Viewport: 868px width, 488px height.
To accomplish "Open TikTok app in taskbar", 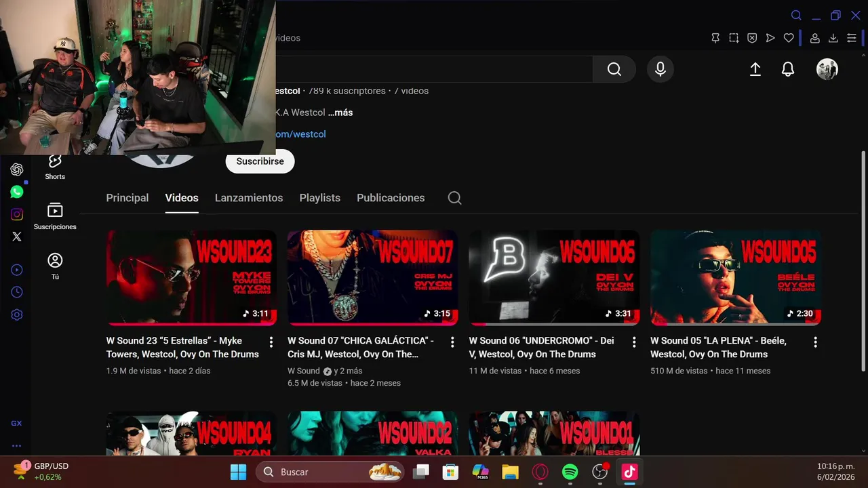I will coord(630,472).
